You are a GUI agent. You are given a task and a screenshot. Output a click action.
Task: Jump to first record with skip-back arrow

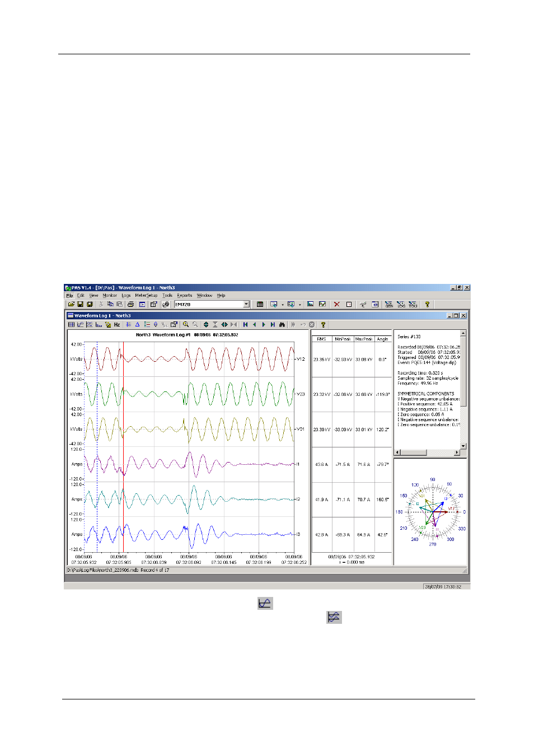(245, 324)
